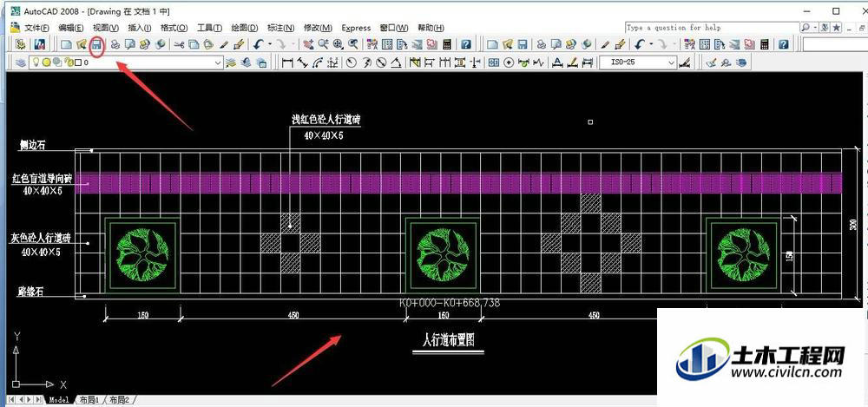
Task: Open the 绘图(D) menu
Action: tap(244, 28)
